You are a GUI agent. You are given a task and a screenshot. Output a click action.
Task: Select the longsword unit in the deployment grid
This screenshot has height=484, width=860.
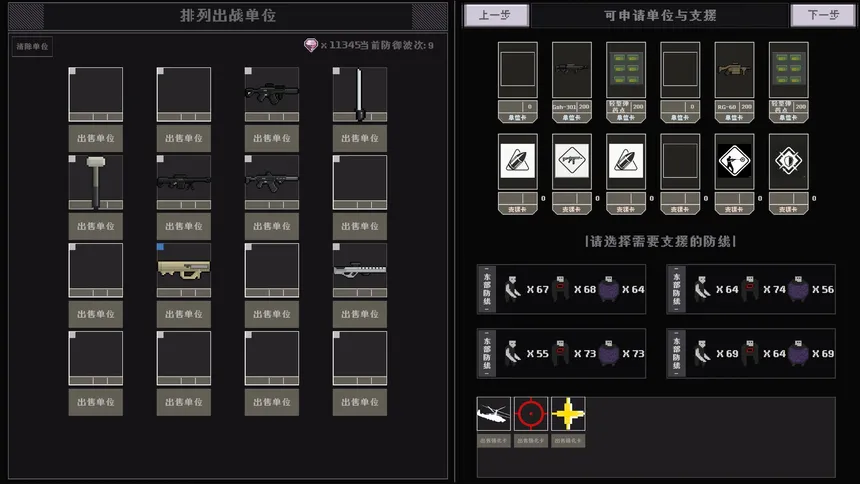tap(360, 94)
